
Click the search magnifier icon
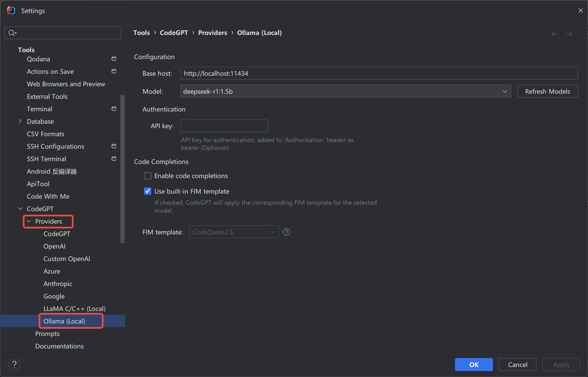[12, 33]
